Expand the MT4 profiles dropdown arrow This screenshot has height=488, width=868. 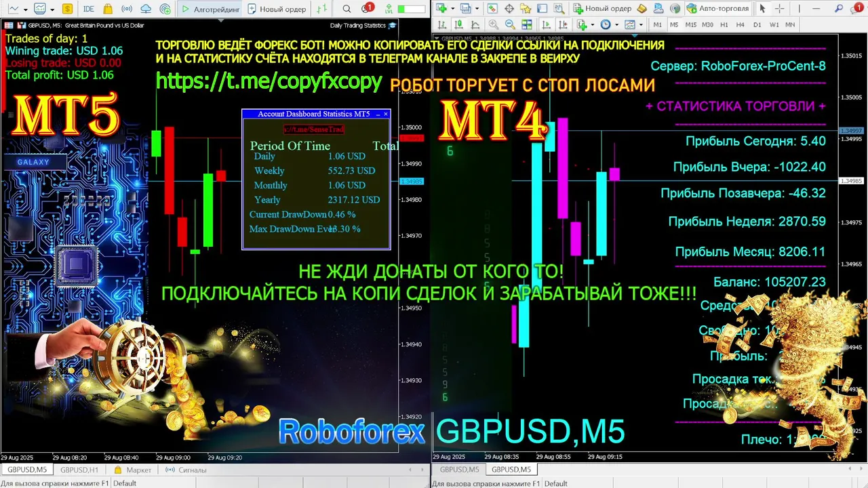[477, 8]
